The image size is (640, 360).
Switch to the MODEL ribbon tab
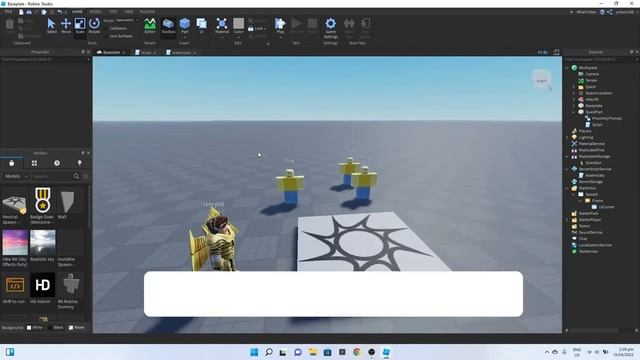(x=96, y=12)
